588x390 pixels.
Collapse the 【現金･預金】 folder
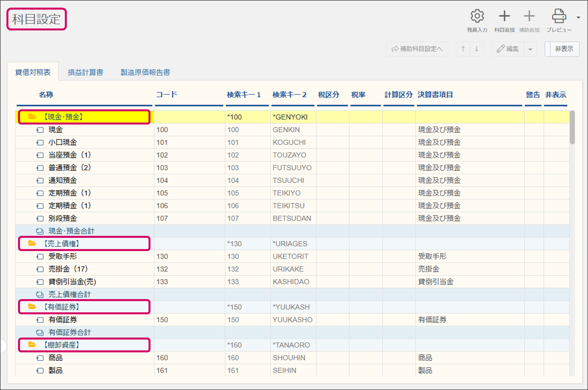click(x=32, y=117)
